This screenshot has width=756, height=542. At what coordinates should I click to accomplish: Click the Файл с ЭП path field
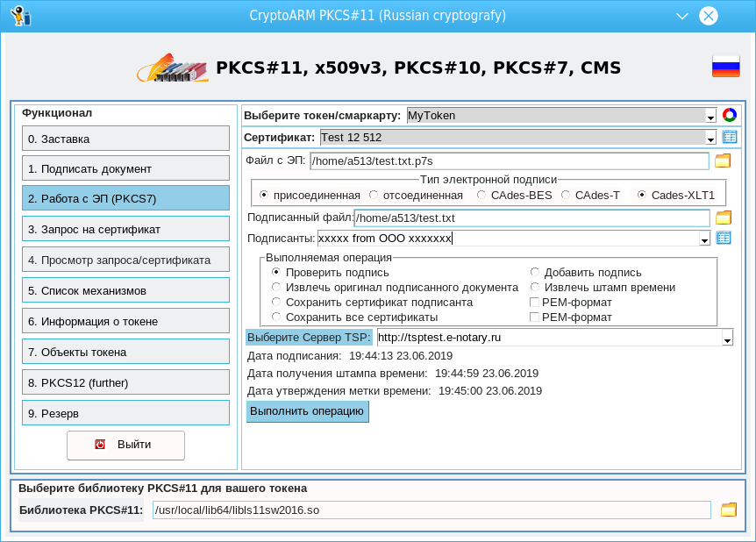coord(510,161)
